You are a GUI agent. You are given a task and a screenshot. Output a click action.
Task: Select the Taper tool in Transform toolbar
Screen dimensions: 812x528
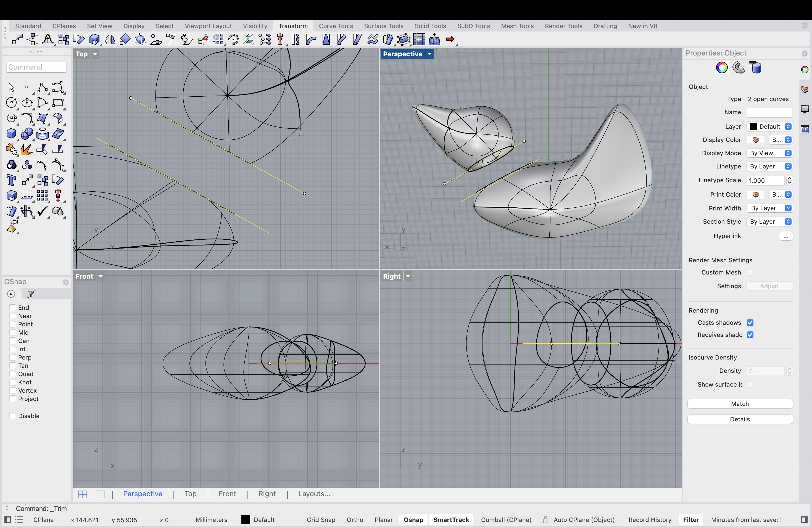[326, 39]
